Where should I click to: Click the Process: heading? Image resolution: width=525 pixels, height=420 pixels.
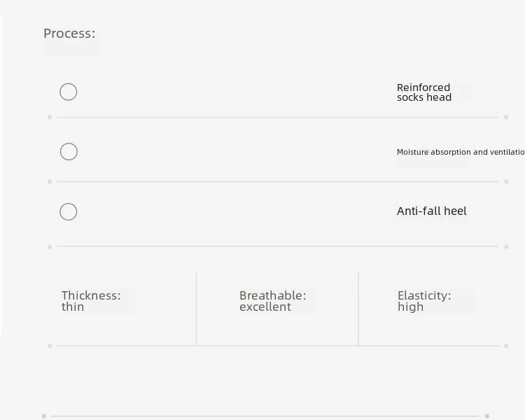(69, 34)
